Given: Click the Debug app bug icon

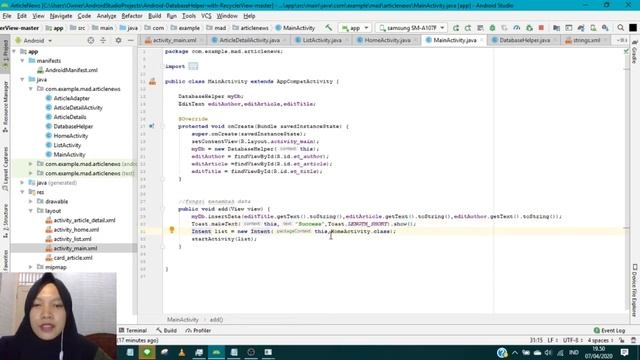Looking at the screenshot, I should (x=492, y=28).
